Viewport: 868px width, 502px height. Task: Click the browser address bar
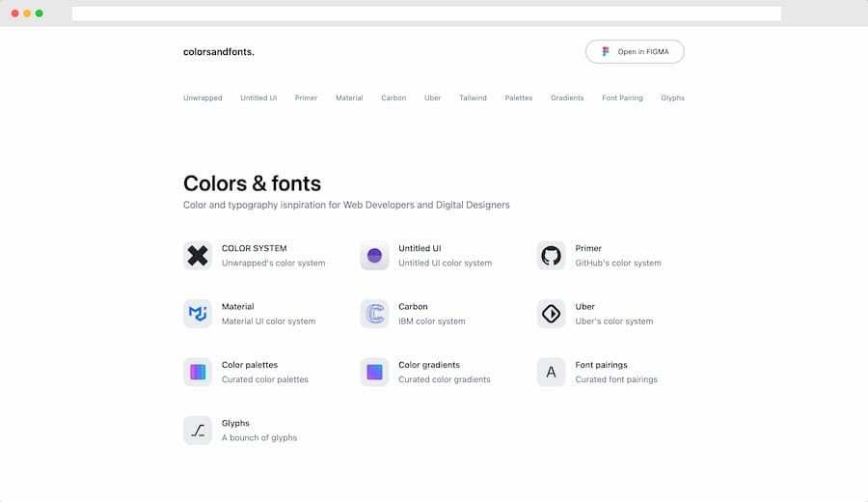pyautogui.click(x=426, y=14)
